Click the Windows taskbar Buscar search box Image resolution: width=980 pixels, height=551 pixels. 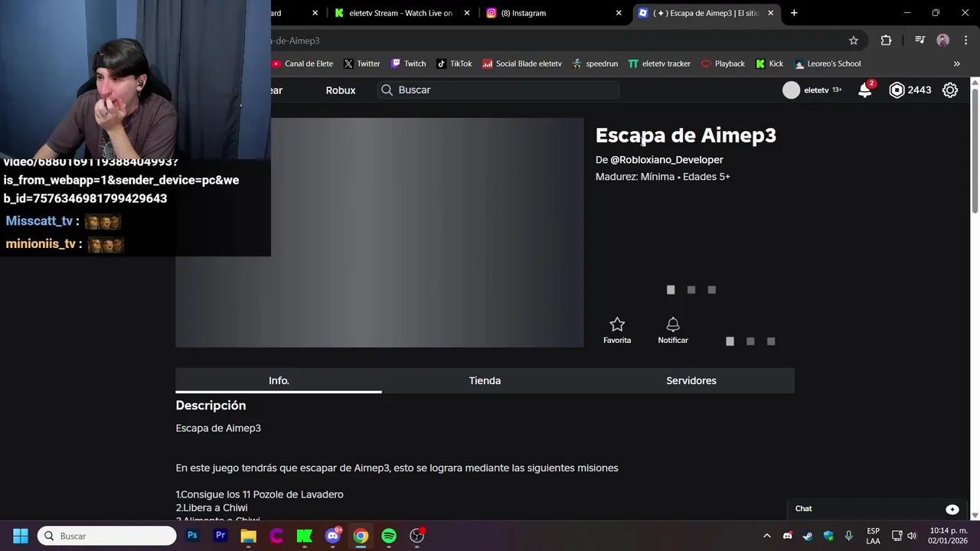107,536
